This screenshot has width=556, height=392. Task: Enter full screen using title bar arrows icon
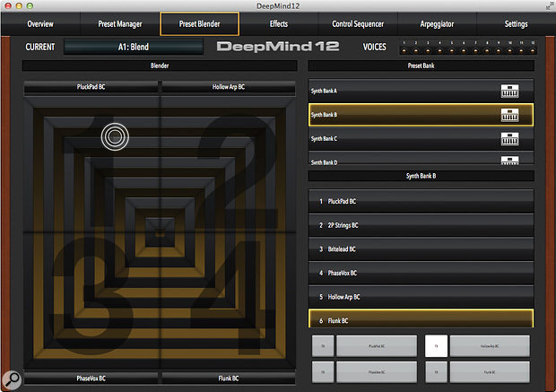(x=550, y=5)
